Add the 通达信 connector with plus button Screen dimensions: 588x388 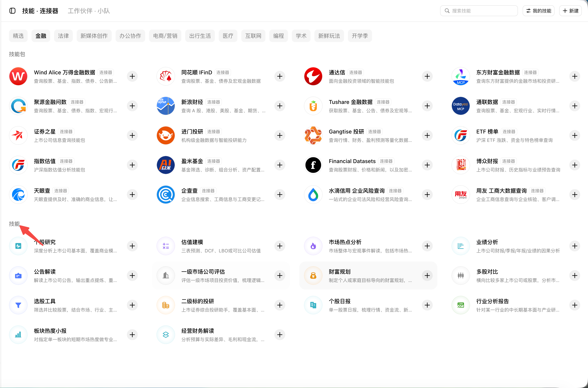pos(427,76)
